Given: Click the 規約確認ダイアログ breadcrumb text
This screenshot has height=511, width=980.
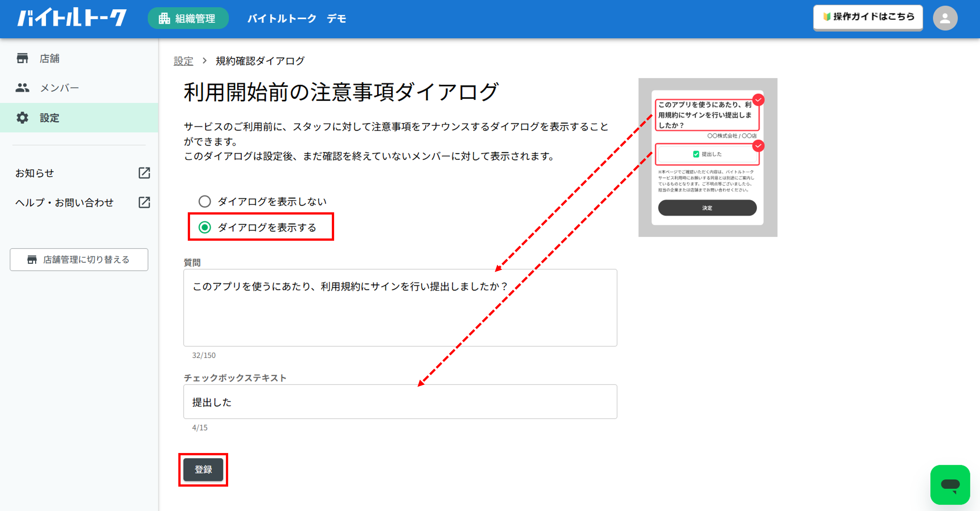Looking at the screenshot, I should tap(260, 61).
